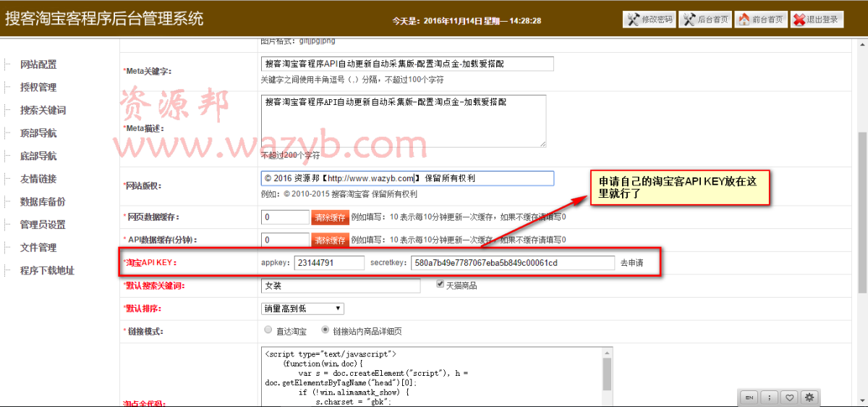Follow the 去申请 link
The width and height of the screenshot is (868, 407).
pyautogui.click(x=631, y=263)
